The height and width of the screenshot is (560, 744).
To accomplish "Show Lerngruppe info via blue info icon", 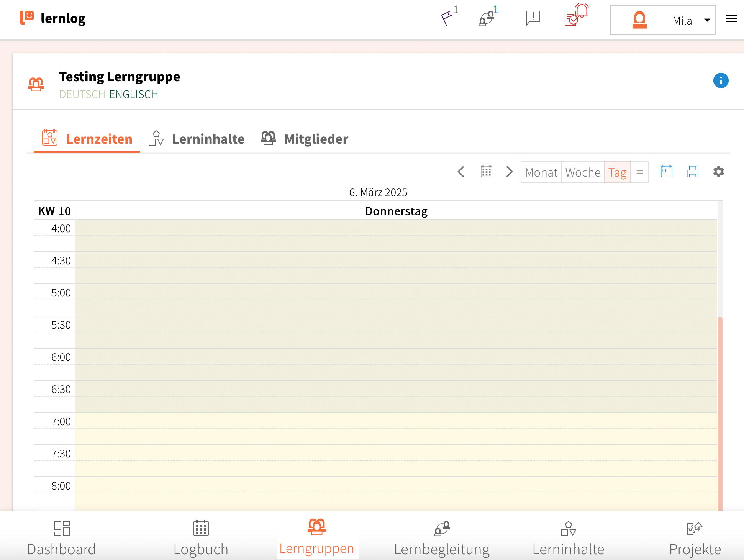I will click(x=721, y=80).
